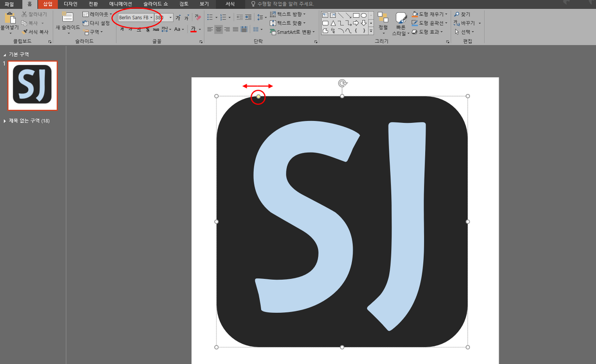Select the block down arrow shape
This screenshot has width=596, height=364.
364,23
